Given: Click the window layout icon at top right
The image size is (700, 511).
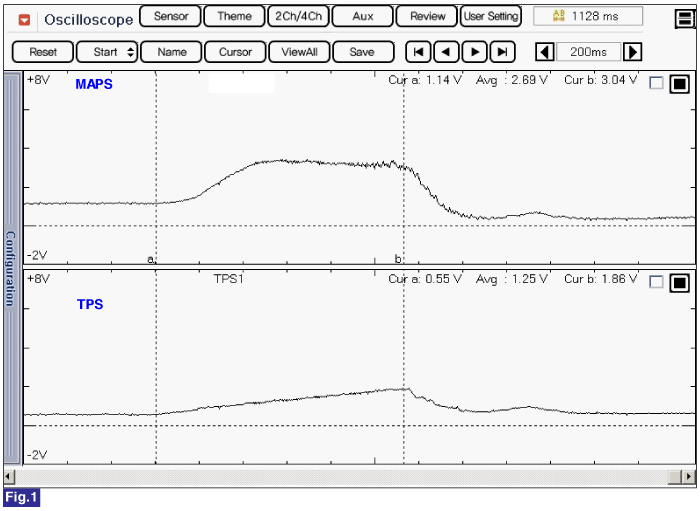Looking at the screenshot, I should (x=685, y=19).
